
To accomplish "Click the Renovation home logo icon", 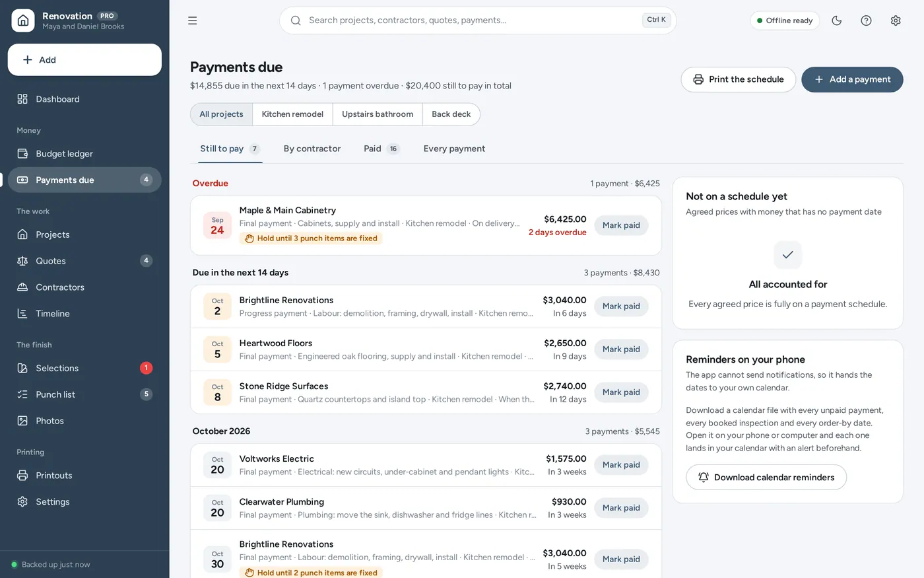I will [23, 20].
